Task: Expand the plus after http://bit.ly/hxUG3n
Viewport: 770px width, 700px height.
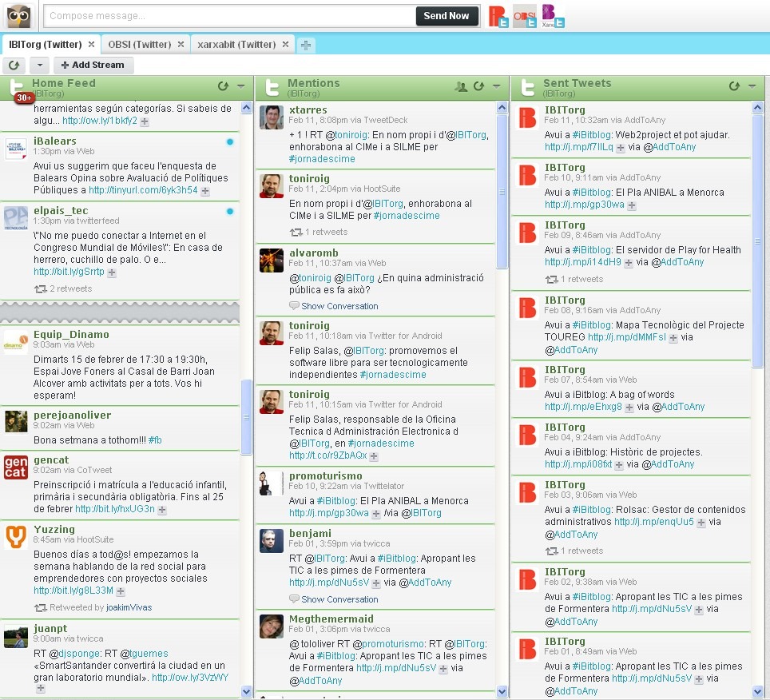Action: 162,510
